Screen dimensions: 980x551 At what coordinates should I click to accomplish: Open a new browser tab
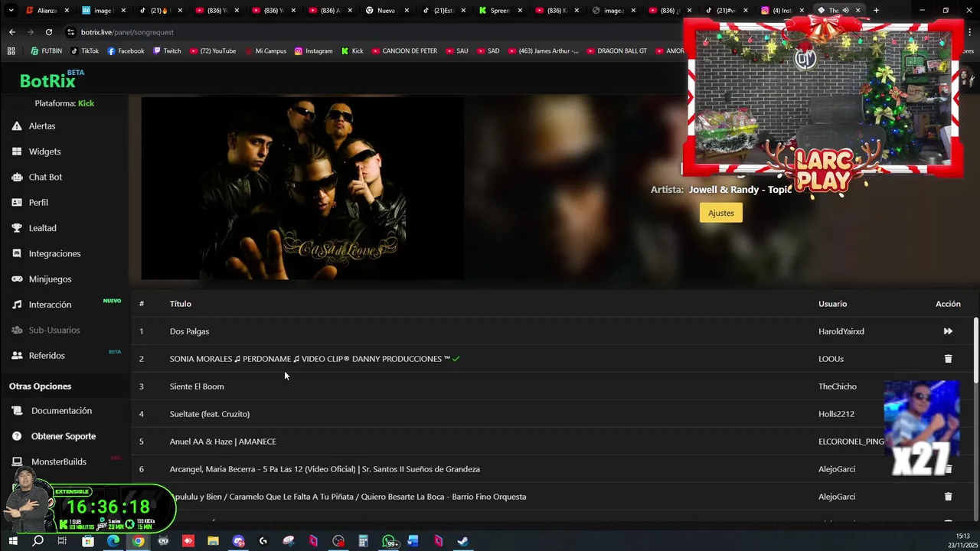[876, 11]
